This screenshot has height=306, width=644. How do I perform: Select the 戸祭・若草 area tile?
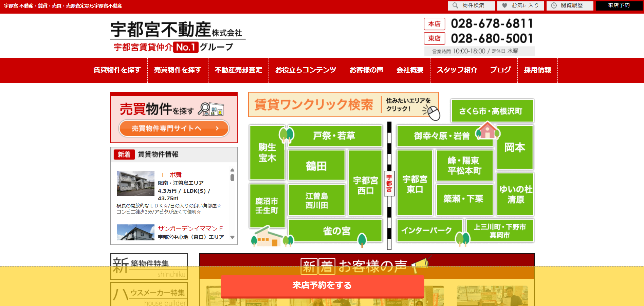click(x=334, y=136)
